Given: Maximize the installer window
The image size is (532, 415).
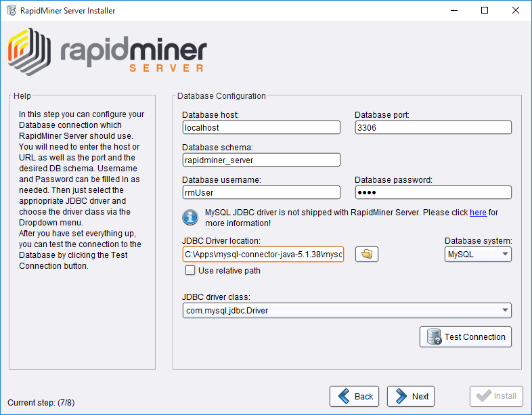Looking at the screenshot, I should [x=485, y=11].
